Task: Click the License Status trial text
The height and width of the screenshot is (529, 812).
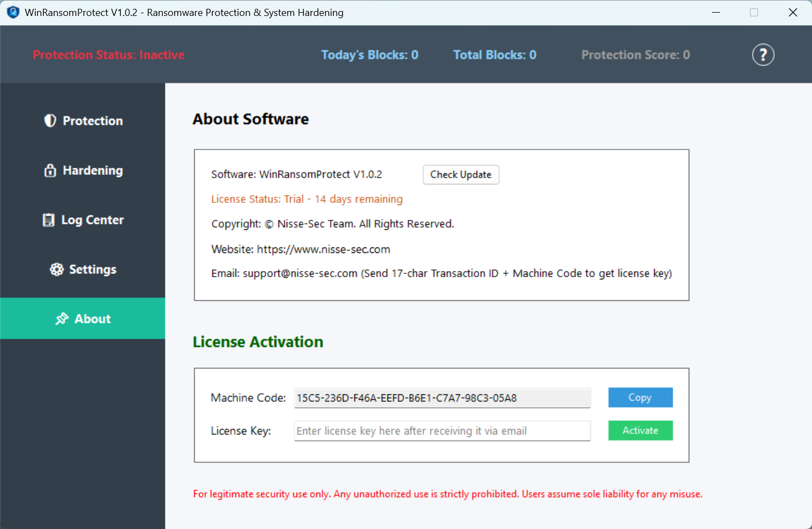Action: (x=307, y=199)
